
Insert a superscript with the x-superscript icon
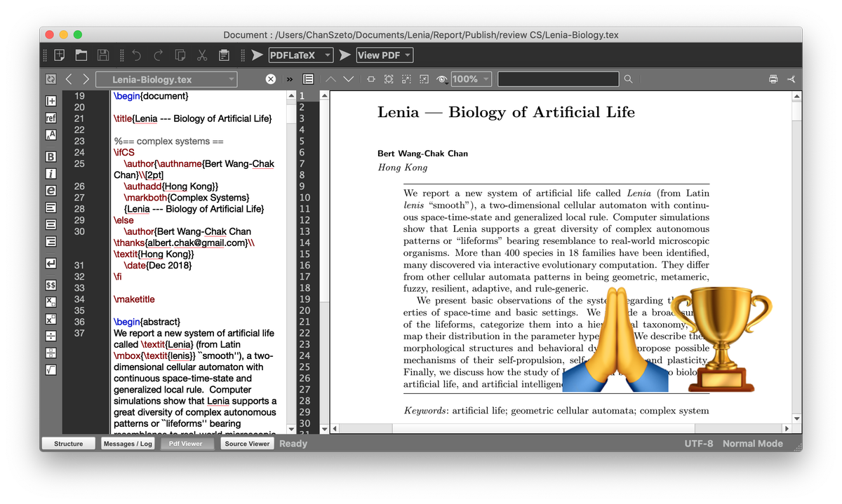51,319
